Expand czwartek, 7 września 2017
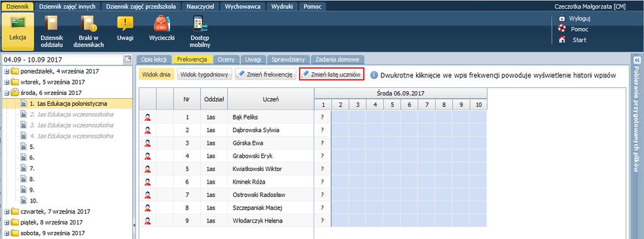 tap(6, 212)
